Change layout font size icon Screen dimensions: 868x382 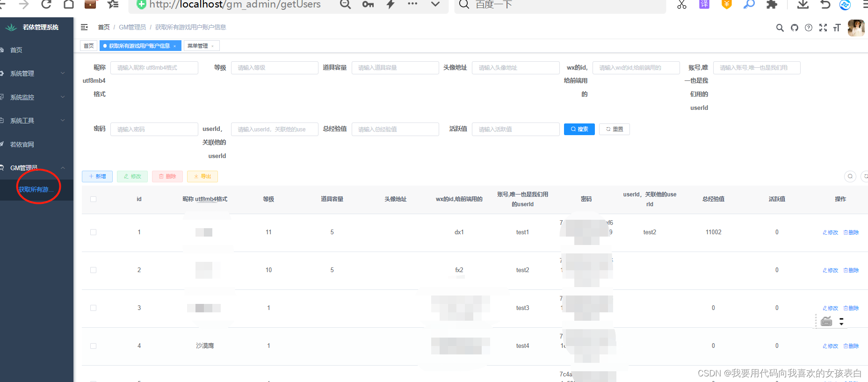837,28
